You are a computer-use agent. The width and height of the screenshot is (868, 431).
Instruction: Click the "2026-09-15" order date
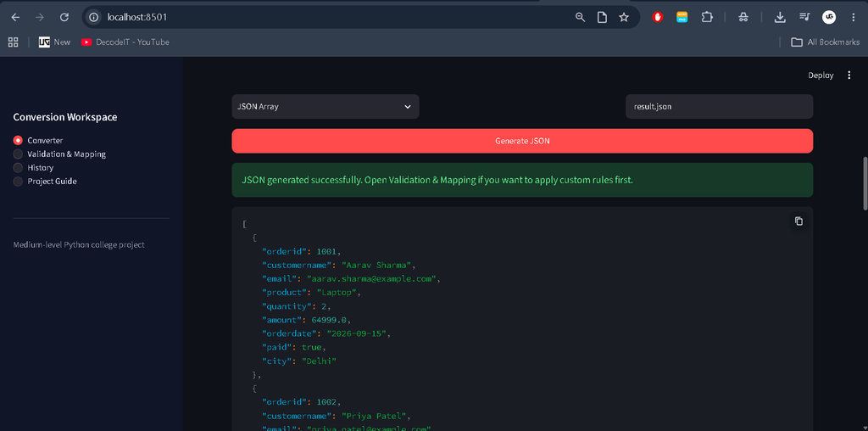click(x=359, y=333)
